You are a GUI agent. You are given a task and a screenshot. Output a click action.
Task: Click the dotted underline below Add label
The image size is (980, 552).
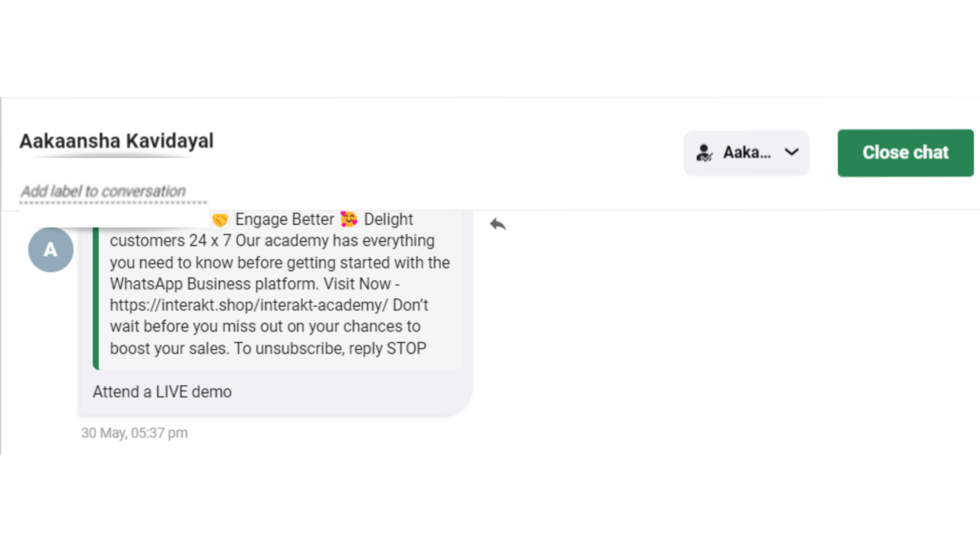tap(113, 202)
